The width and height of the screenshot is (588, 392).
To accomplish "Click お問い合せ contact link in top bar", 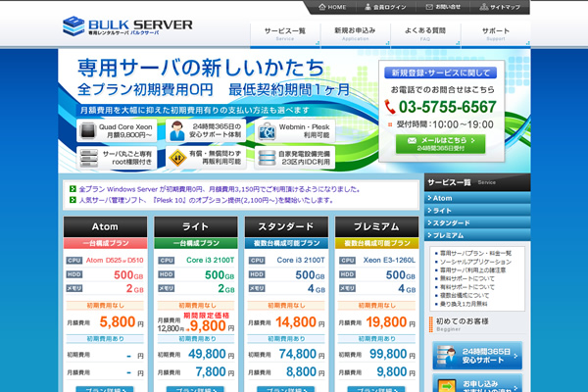I will click(443, 7).
